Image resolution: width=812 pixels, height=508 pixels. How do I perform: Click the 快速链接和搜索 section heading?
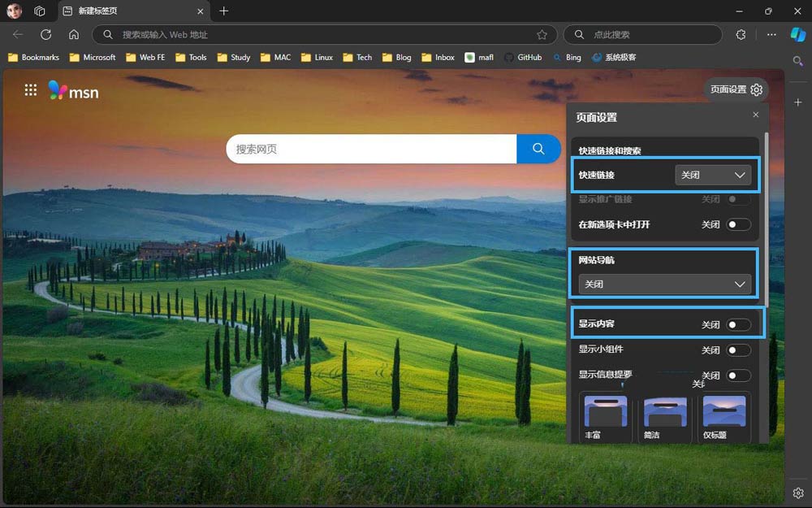tap(610, 151)
